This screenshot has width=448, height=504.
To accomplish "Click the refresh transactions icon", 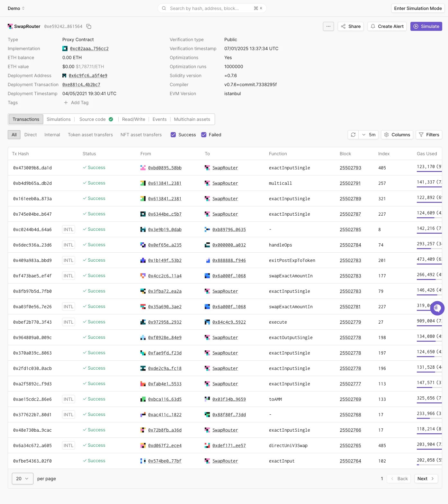I will [x=353, y=135].
